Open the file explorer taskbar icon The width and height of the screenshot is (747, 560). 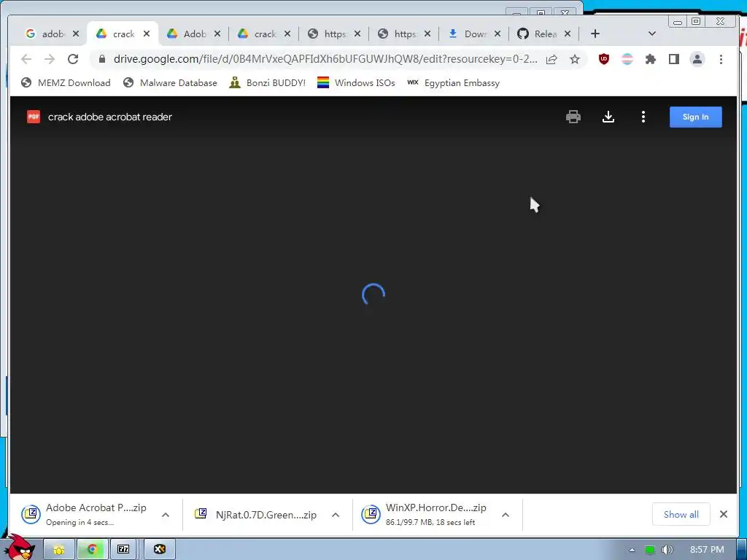point(59,550)
